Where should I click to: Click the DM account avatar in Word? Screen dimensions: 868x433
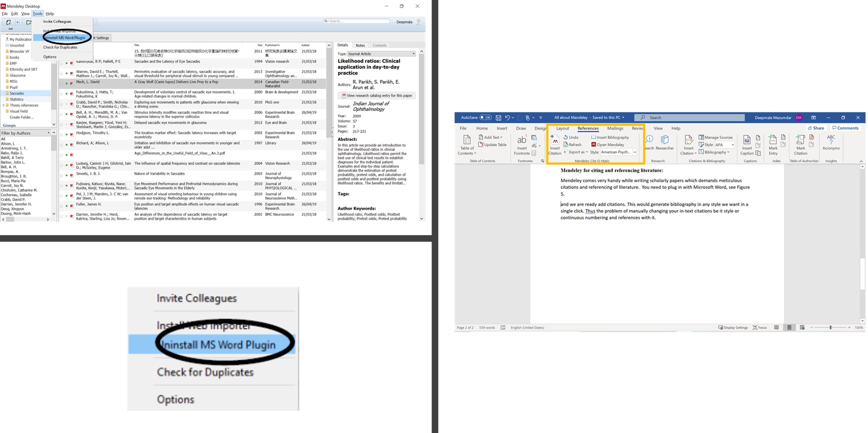[x=798, y=118]
